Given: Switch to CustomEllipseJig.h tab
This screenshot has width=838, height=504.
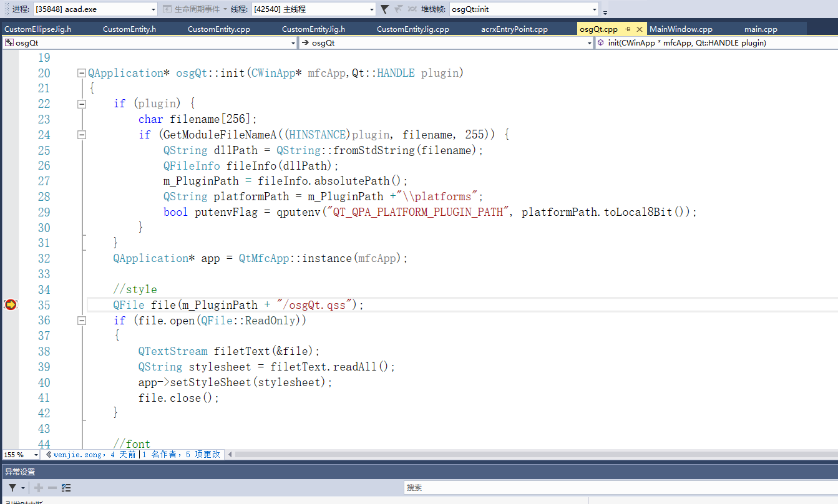Looking at the screenshot, I should coord(38,29).
